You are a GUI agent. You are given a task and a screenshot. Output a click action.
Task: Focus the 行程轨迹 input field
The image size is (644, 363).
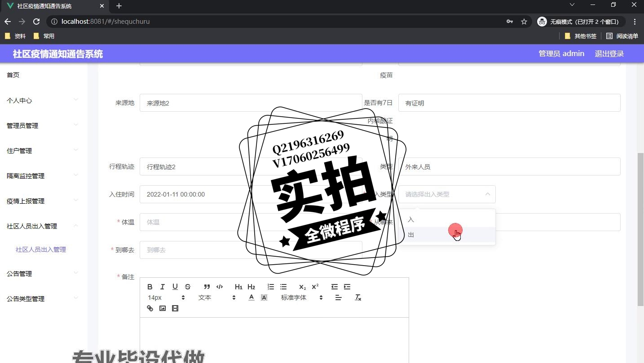251,166
